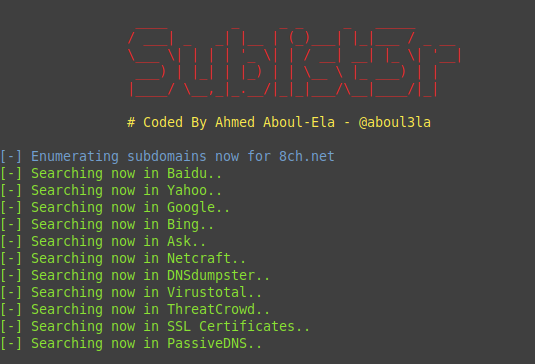The height and width of the screenshot is (364, 535).
Task: Click the word 'Ahmed' in the credits
Action: (235, 122)
